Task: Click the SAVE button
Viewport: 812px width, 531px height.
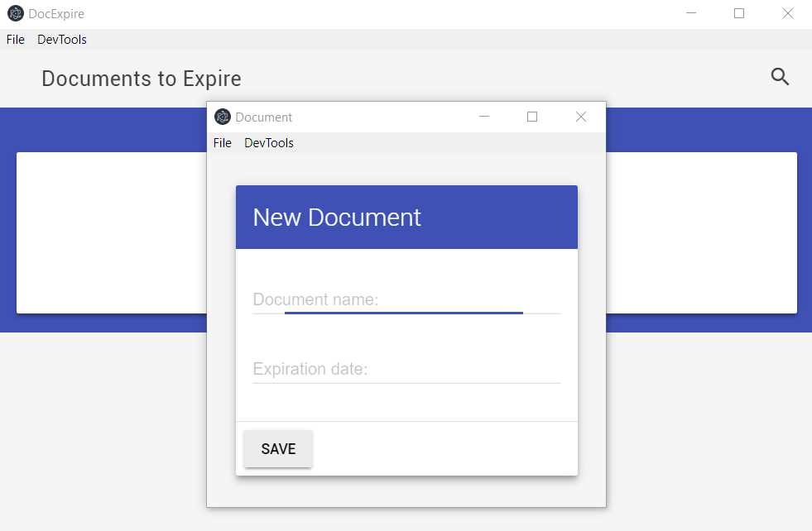Action: (277, 448)
